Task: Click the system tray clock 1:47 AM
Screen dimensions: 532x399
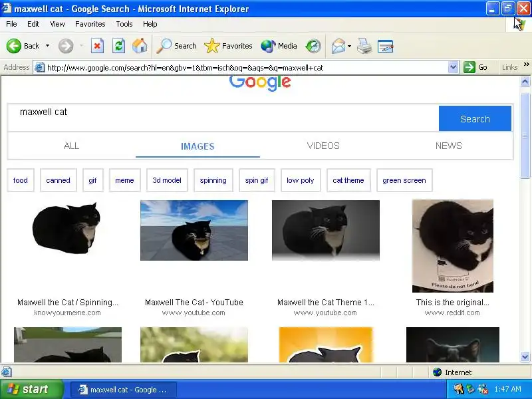Action: coord(507,389)
